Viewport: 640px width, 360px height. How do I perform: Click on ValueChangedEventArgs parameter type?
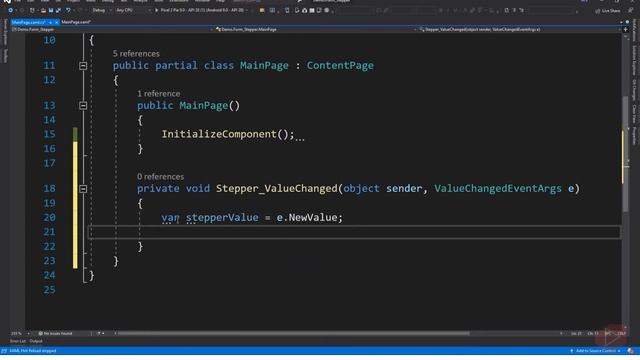pyautogui.click(x=498, y=189)
